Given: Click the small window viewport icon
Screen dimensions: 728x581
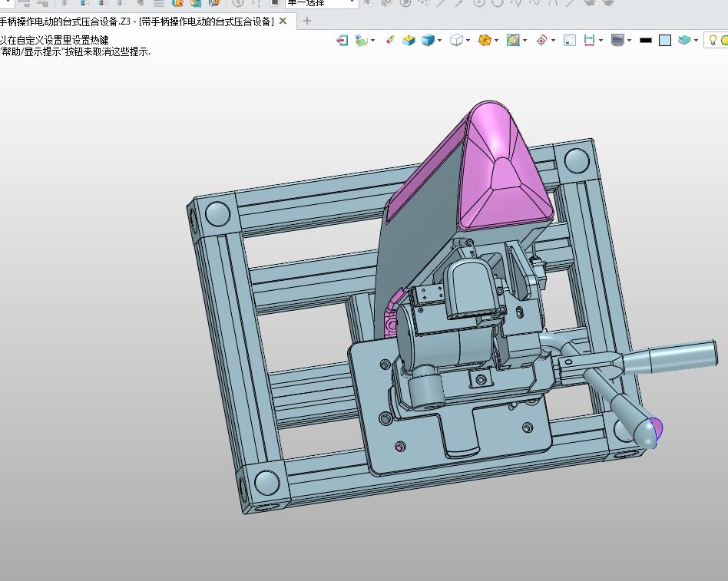Looking at the screenshot, I should (570, 41).
